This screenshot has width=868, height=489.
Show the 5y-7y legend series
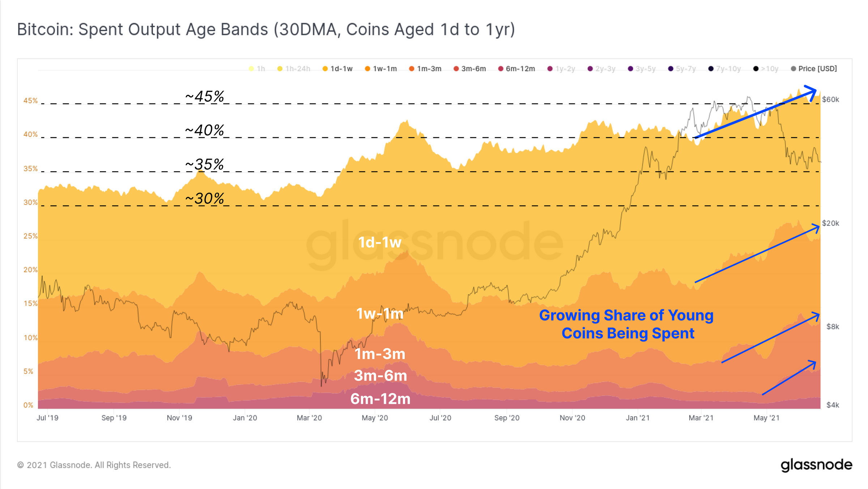(682, 69)
